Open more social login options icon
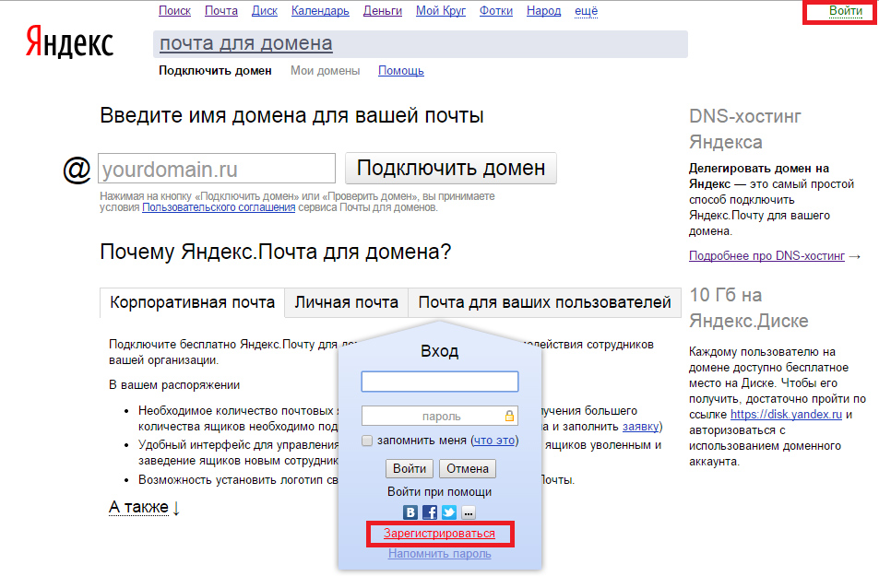The height and width of the screenshot is (588, 879). 469,512
